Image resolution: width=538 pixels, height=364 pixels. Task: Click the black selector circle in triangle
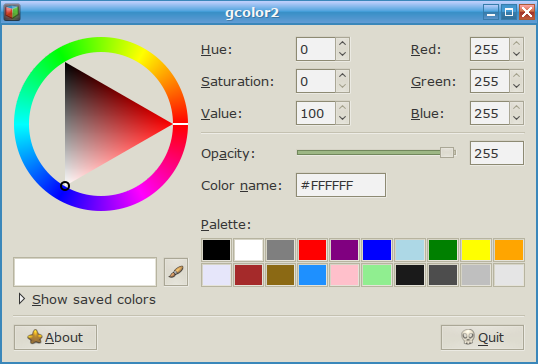tap(65, 186)
